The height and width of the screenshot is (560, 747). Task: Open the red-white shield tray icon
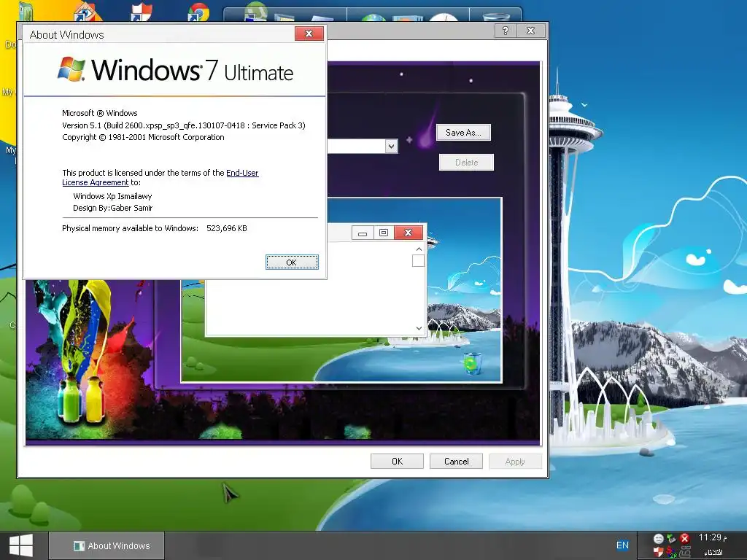pos(659,552)
